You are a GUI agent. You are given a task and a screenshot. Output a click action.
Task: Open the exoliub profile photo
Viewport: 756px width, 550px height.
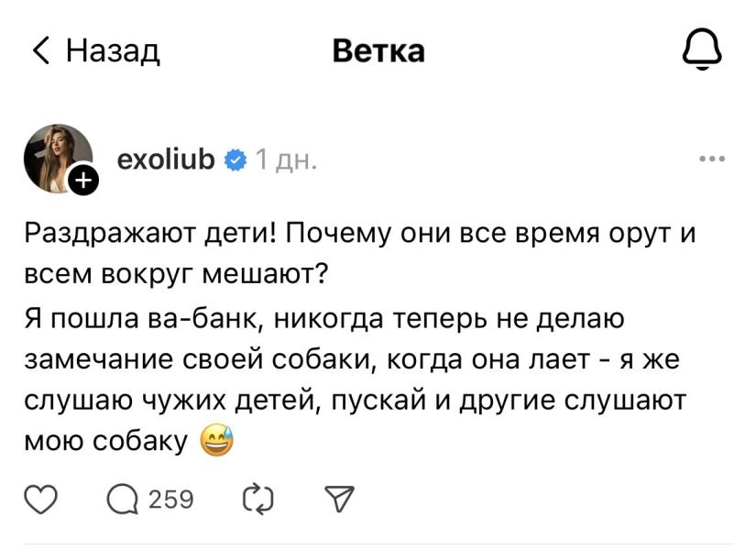58,159
